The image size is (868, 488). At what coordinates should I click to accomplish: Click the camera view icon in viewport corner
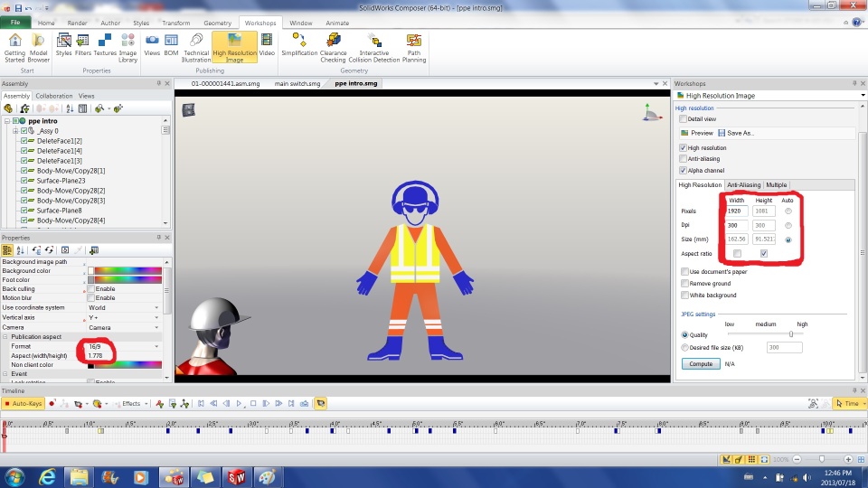(x=189, y=109)
